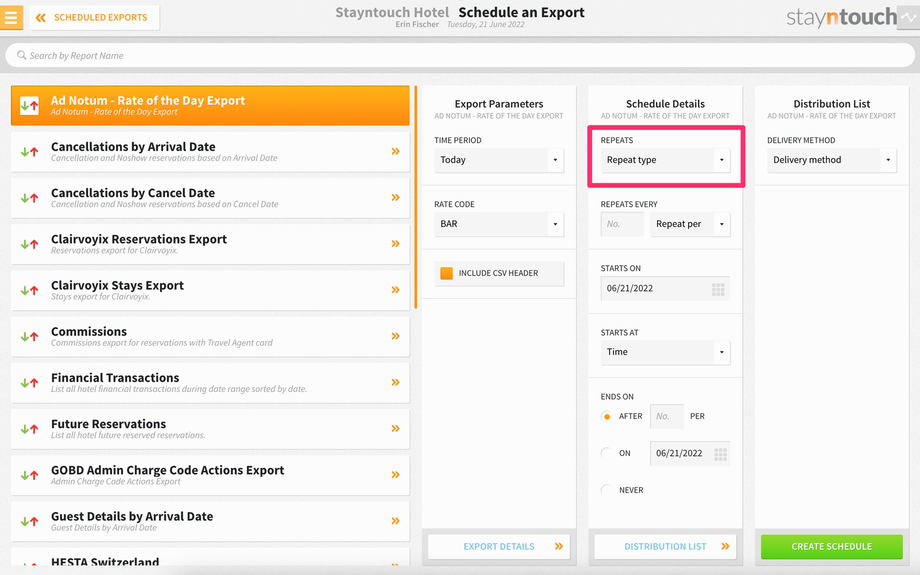Open the Repeat type dropdown
The width and height of the screenshot is (920, 575).
665,160
